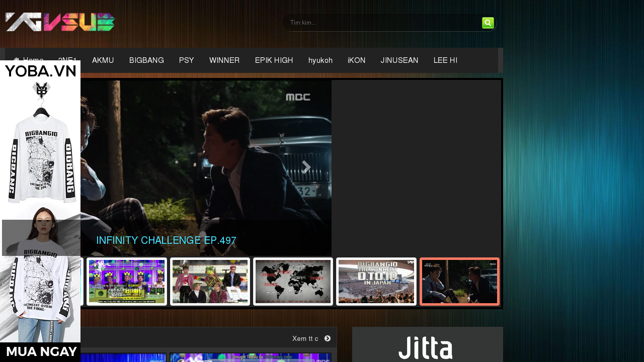The height and width of the screenshot is (362, 644).
Task: Click the YGVSUB logo
Action: pyautogui.click(x=60, y=22)
